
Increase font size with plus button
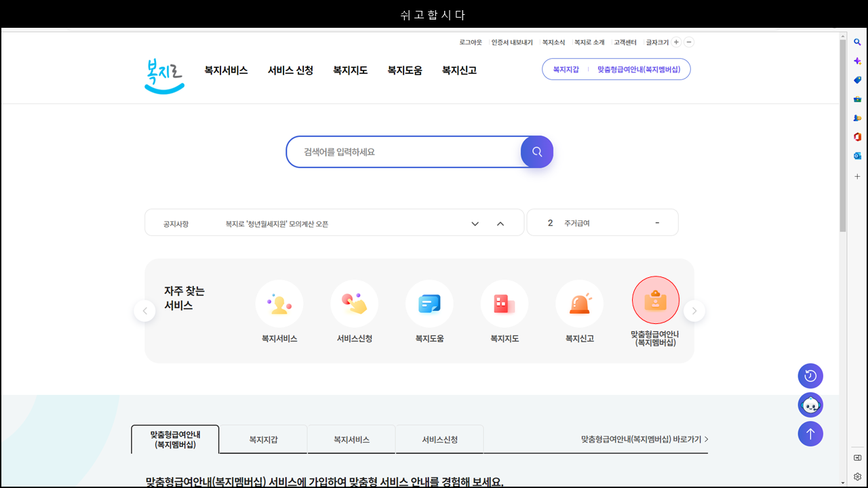676,42
